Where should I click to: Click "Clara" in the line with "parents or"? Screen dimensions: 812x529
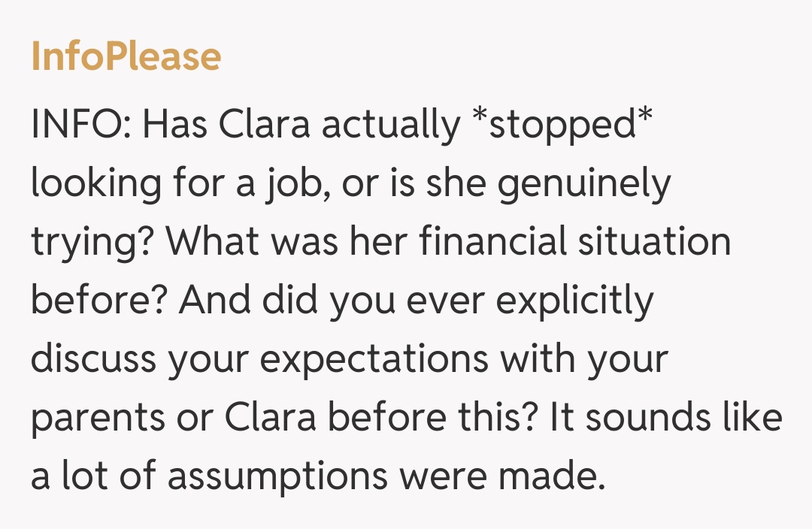tap(286, 419)
